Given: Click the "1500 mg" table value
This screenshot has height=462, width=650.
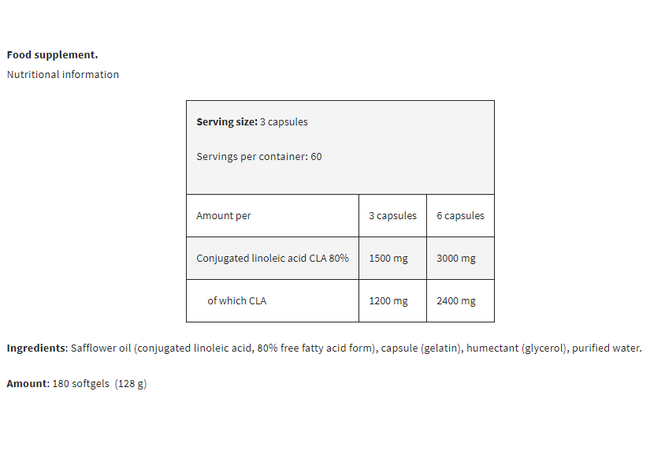Looking at the screenshot, I should pyautogui.click(x=388, y=258).
